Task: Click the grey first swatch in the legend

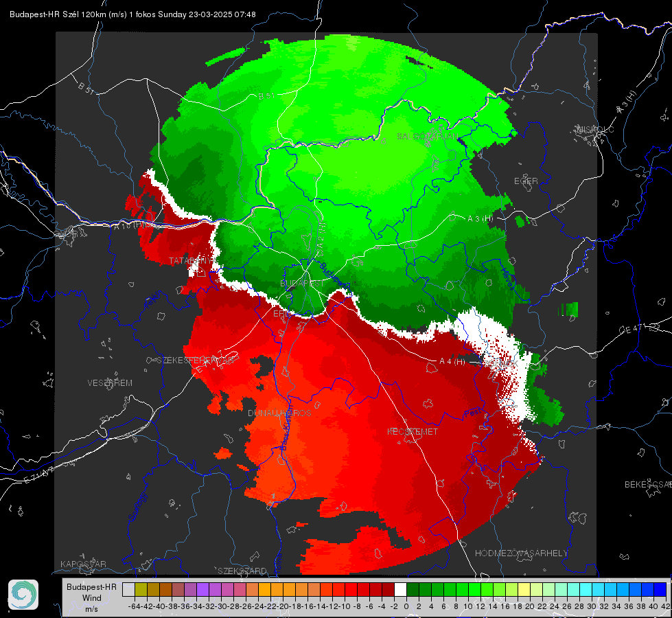Action: click(128, 589)
